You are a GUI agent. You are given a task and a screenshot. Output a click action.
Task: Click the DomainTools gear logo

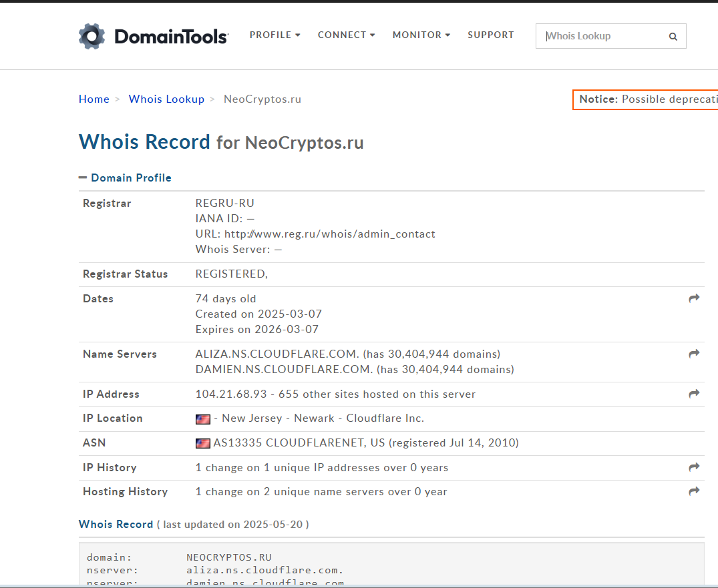92,36
